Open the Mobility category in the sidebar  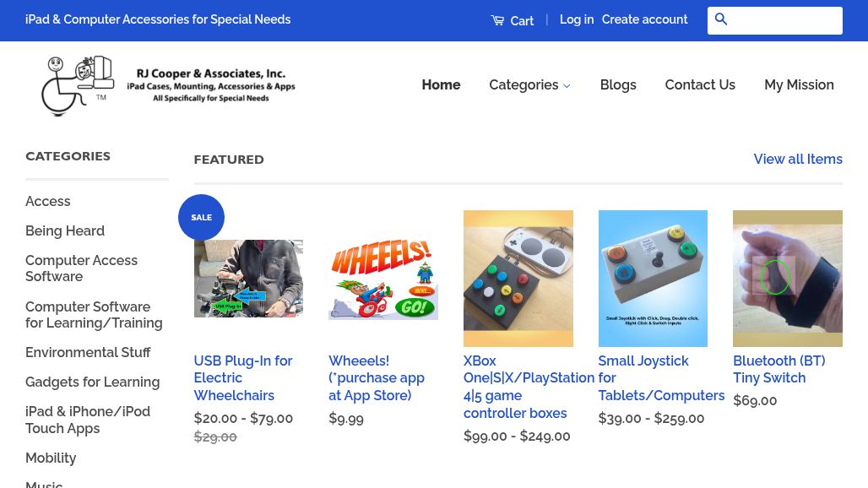(51, 458)
